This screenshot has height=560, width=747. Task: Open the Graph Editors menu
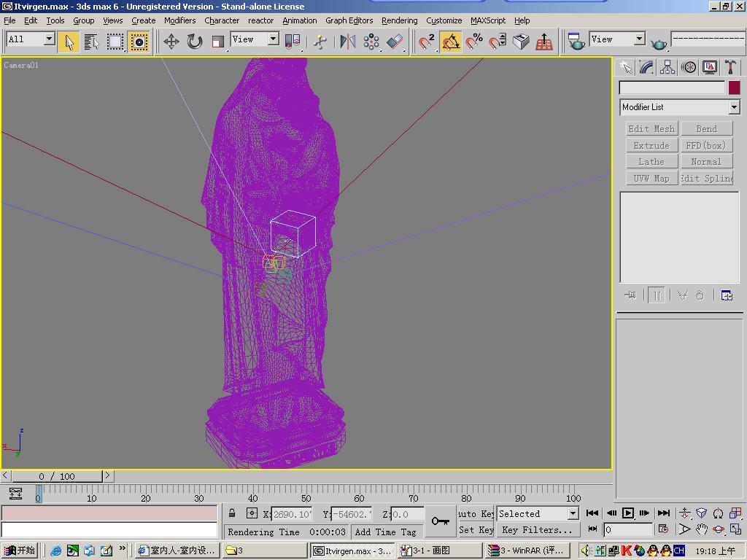click(349, 20)
